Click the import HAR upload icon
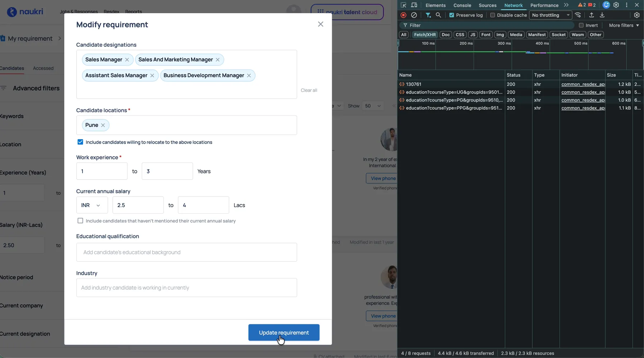644x358 pixels. click(x=591, y=15)
